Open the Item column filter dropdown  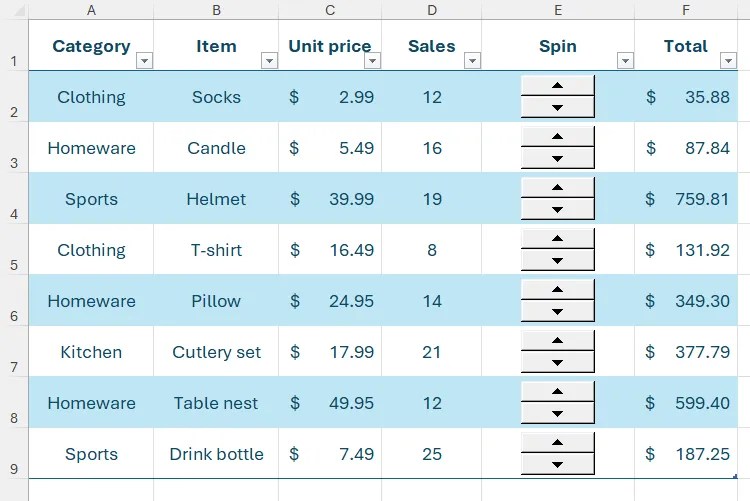(269, 61)
